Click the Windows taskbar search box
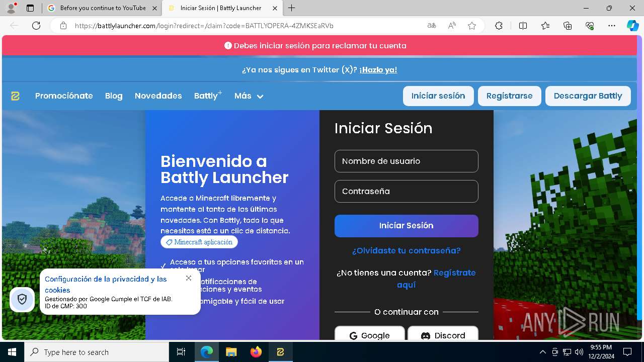The width and height of the screenshot is (644, 362). (x=97, y=352)
